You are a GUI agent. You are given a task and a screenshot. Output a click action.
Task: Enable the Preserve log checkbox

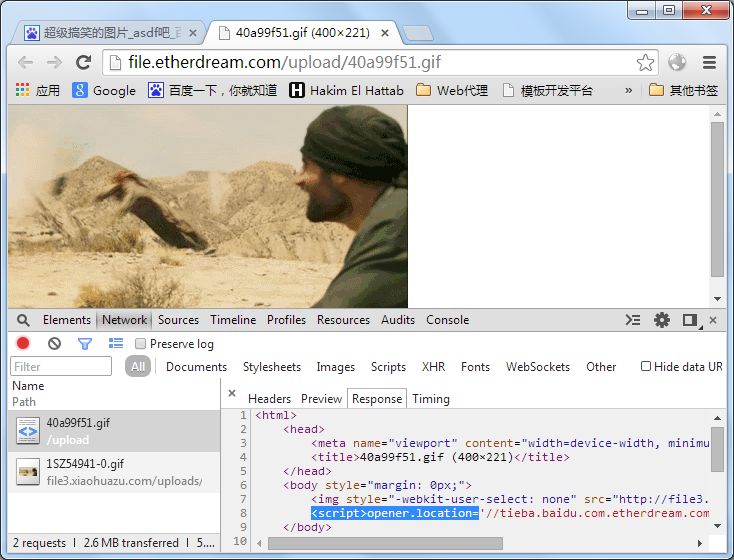click(x=140, y=344)
